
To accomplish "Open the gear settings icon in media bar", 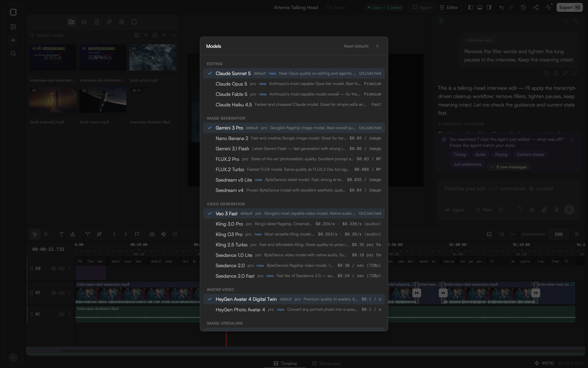I will [121, 22].
